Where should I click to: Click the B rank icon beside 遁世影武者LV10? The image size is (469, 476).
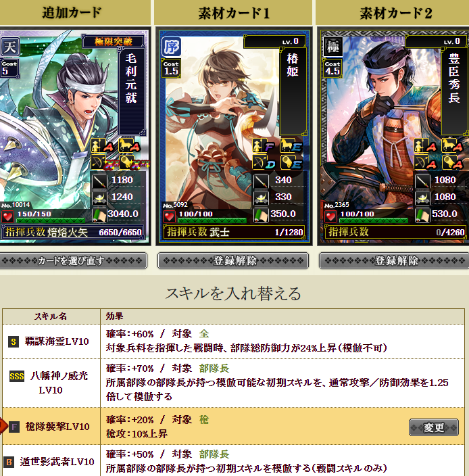coord(9,462)
